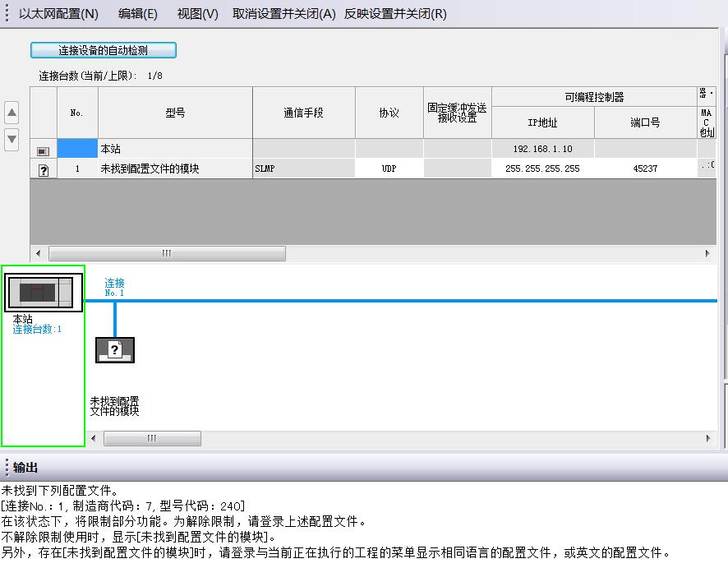Select the 本站 row icon in table
728x568 pixels.
pyautogui.click(x=43, y=150)
